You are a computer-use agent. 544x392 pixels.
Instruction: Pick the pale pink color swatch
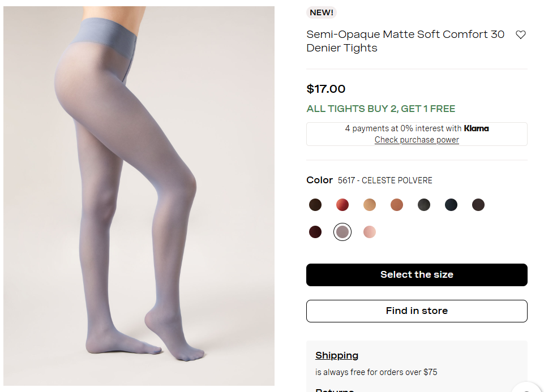(370, 232)
